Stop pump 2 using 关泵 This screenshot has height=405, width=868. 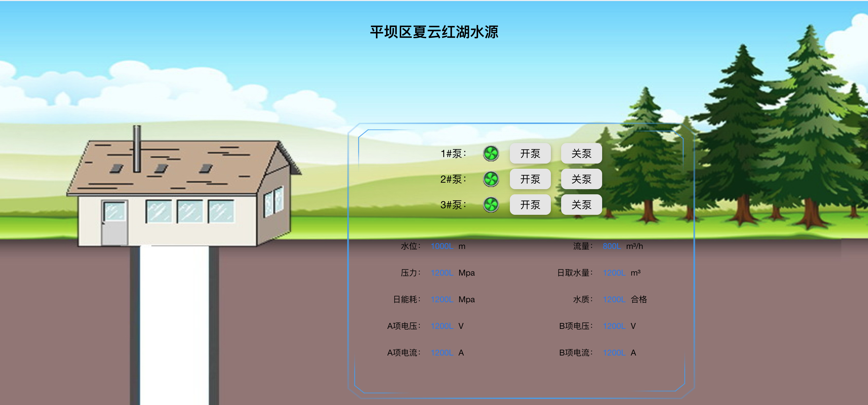click(x=581, y=179)
